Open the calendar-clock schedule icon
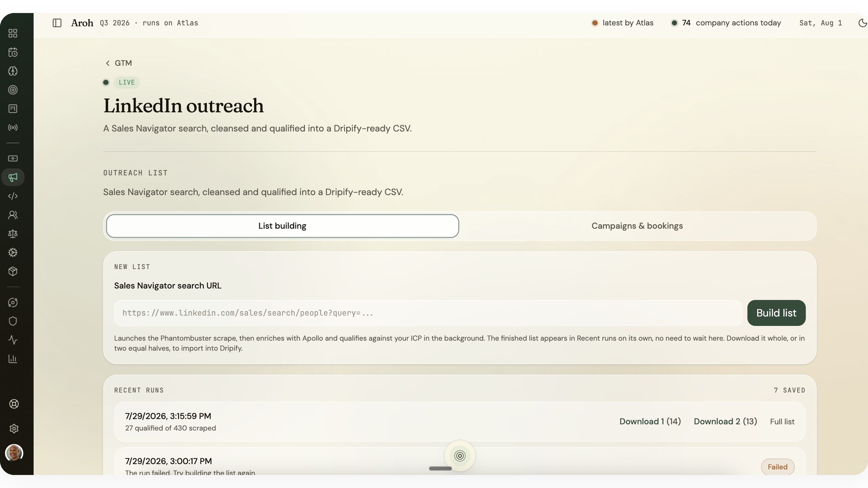The width and height of the screenshot is (868, 488). 13,52
